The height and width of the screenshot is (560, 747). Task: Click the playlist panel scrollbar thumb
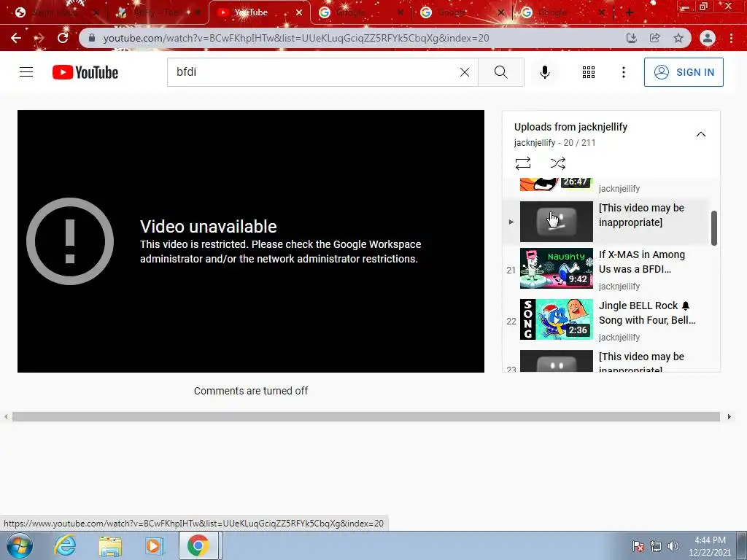(x=713, y=228)
